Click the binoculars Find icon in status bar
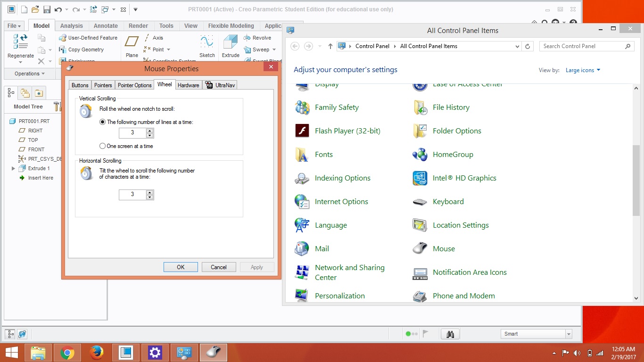Image resolution: width=644 pixels, height=362 pixels. coord(450,334)
